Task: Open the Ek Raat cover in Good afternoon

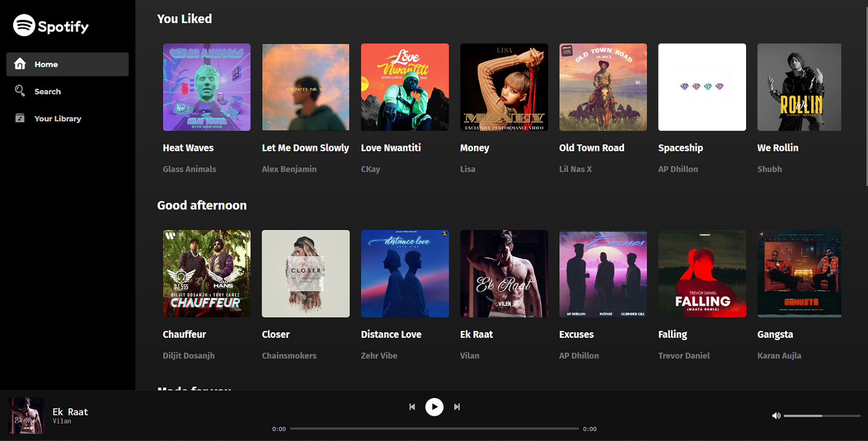Action: (x=504, y=274)
